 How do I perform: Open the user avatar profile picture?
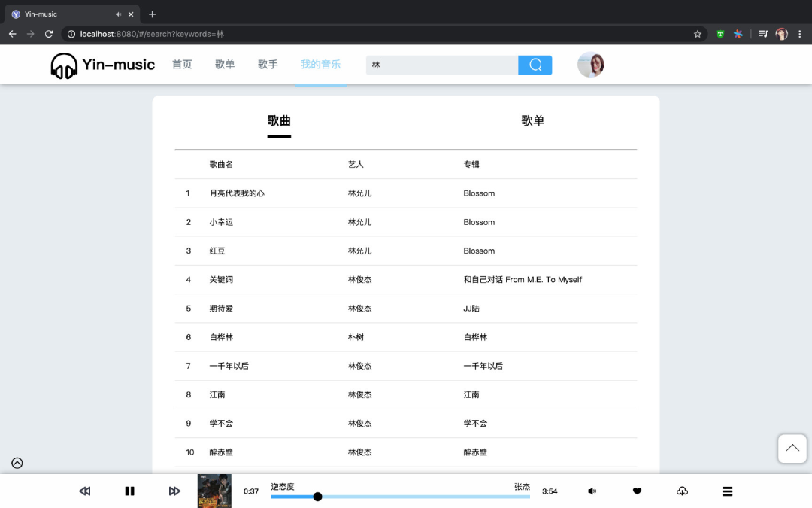tap(591, 65)
